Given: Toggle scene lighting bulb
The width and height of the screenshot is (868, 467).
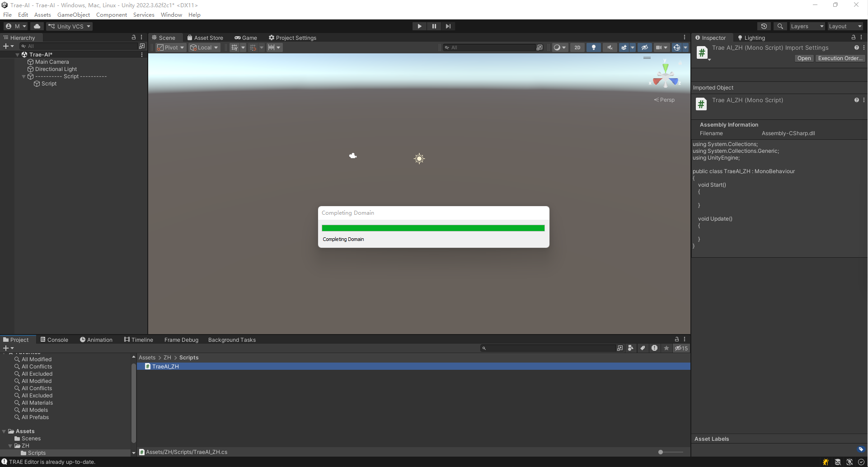Looking at the screenshot, I should pyautogui.click(x=594, y=47).
